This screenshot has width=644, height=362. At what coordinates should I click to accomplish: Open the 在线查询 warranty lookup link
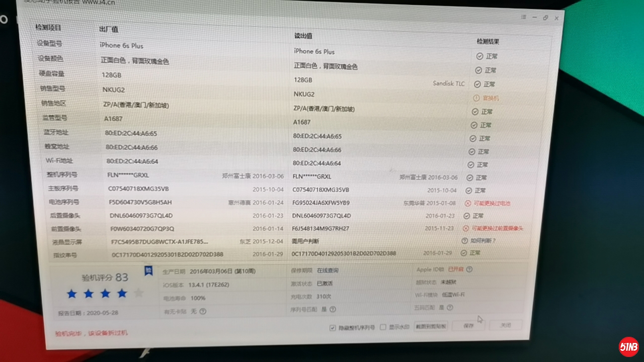[x=328, y=270]
